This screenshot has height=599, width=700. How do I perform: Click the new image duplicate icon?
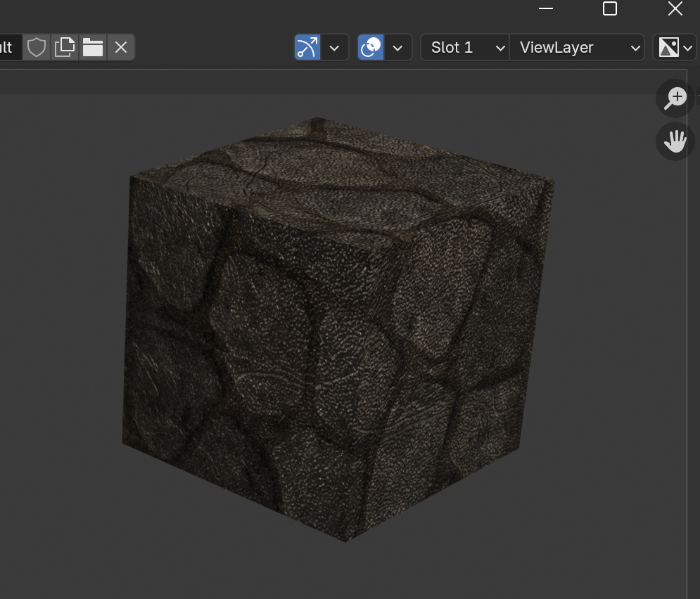coord(65,47)
